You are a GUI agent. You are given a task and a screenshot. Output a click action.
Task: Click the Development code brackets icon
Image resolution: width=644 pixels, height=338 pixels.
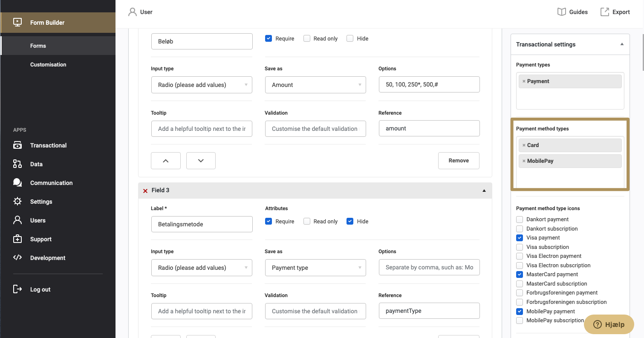(17, 257)
